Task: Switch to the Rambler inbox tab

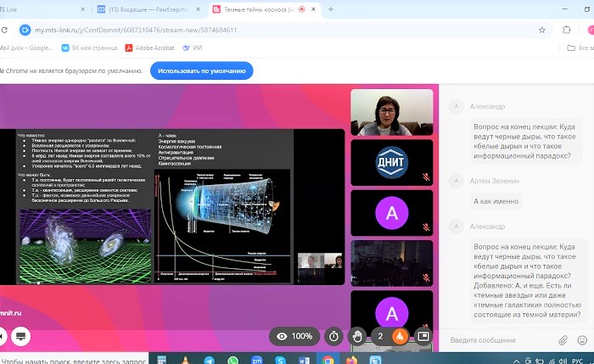Action: pos(148,9)
